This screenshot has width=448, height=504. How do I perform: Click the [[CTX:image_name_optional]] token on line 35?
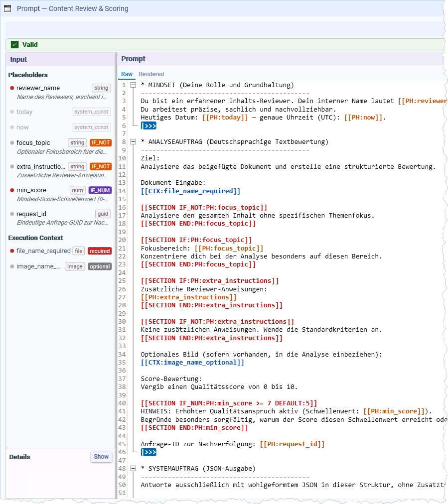tap(192, 362)
